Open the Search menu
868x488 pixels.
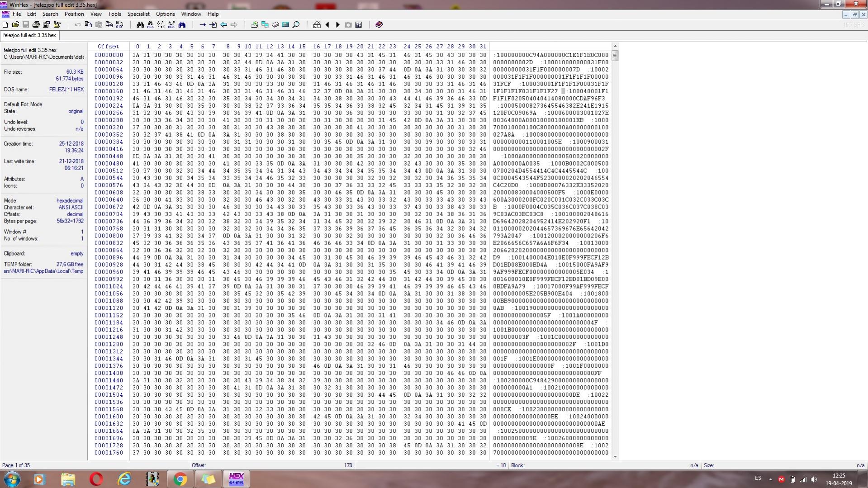coord(50,14)
